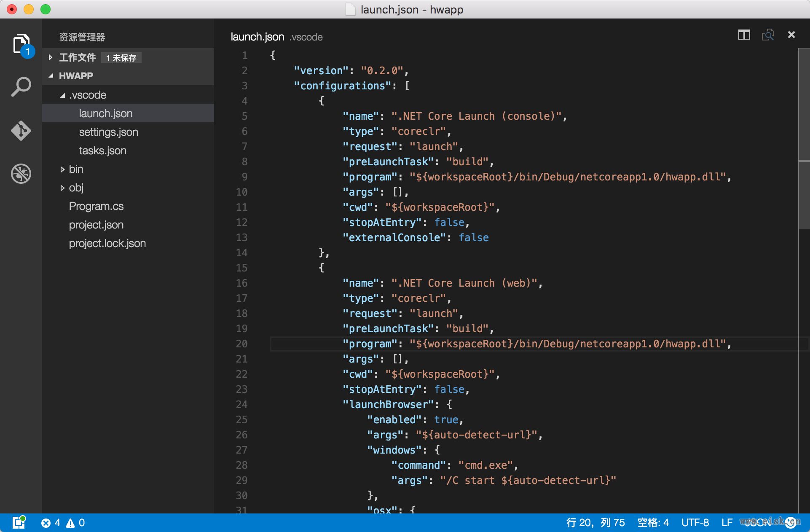Click the show-changes icon in the editor title bar
This screenshot has height=532, width=810.
click(x=767, y=35)
